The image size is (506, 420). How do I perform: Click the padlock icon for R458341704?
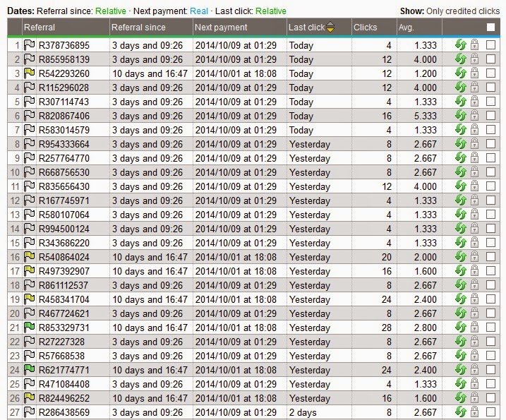click(474, 299)
